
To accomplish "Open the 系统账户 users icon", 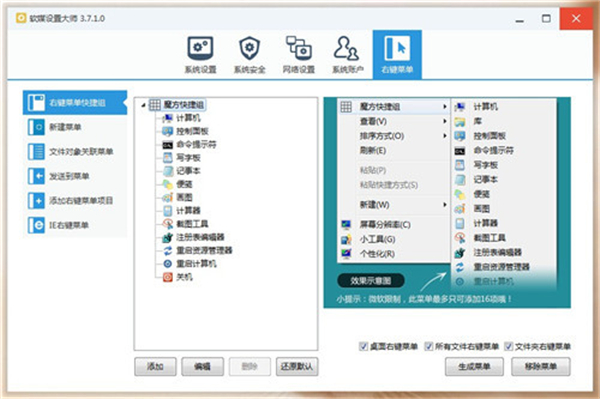I will (x=347, y=48).
